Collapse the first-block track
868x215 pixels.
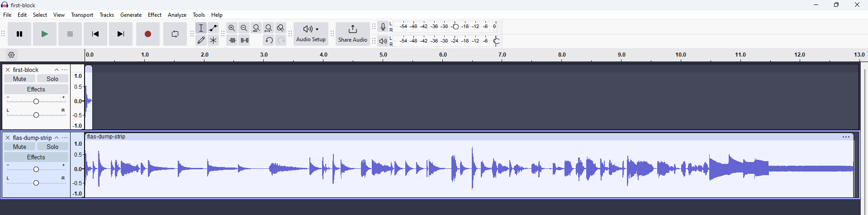coord(57,70)
